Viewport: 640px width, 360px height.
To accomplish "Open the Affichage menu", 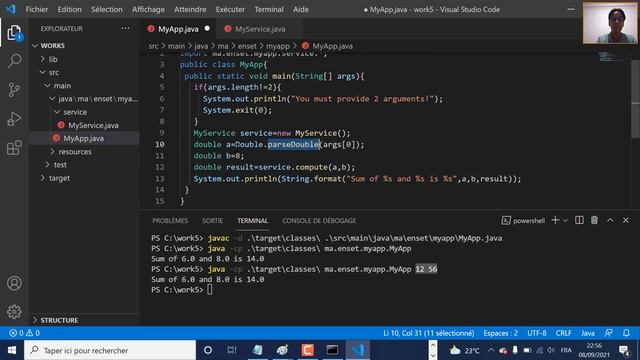I will 148,9.
